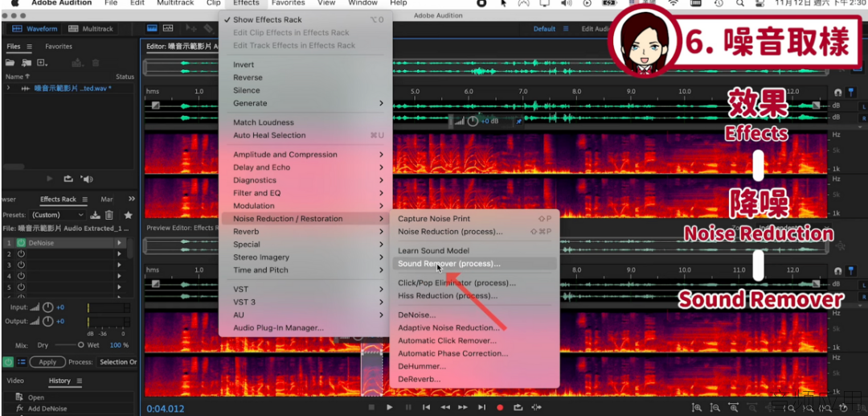Toggle the Skip Selection button
The image size is (868, 416).
536,407
